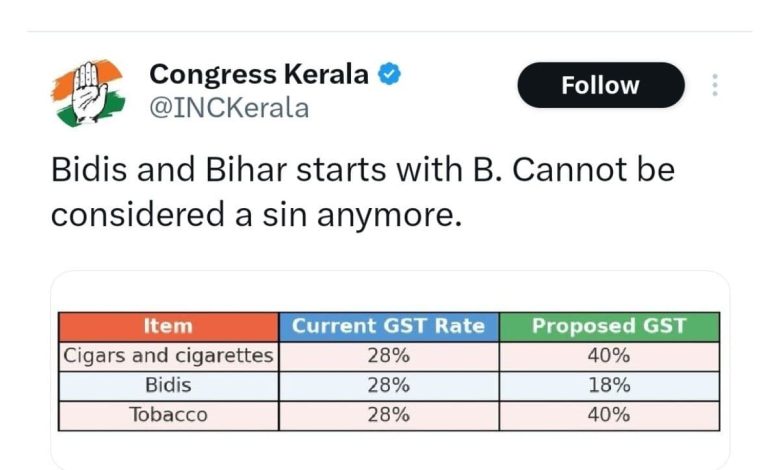Click the blue verified badge
This screenshot has height=470, width=780.
390,75
